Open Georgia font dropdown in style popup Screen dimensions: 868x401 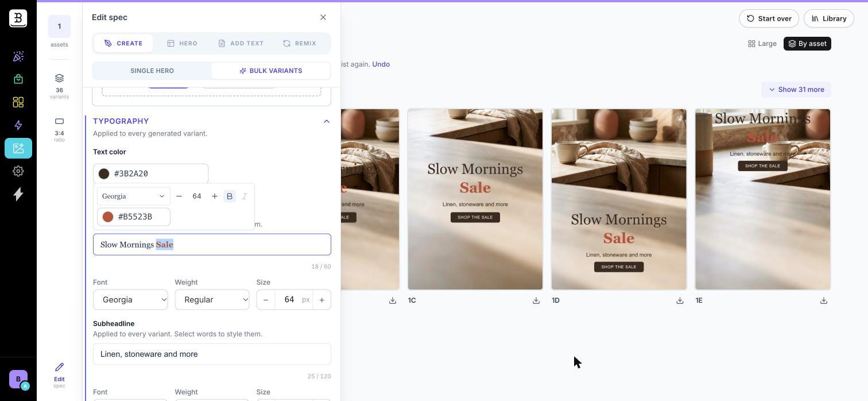point(134,196)
